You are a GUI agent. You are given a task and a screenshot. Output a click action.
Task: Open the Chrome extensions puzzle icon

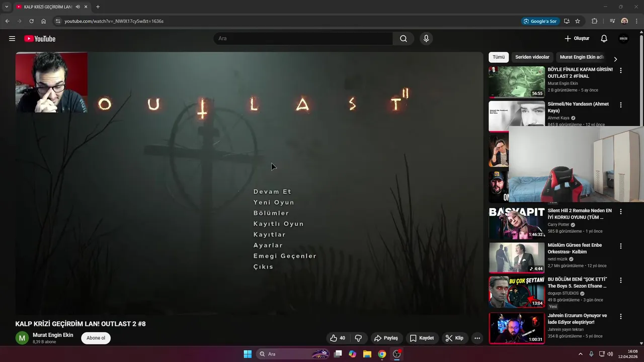coord(595,21)
